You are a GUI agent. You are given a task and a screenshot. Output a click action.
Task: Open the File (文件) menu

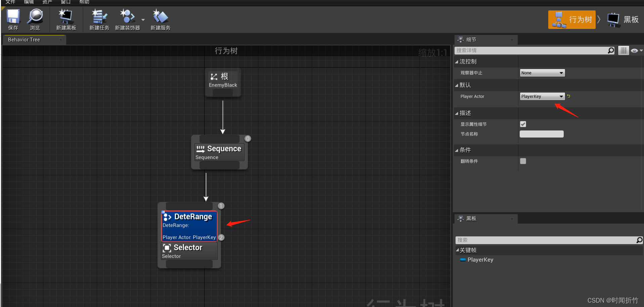(10, 2)
